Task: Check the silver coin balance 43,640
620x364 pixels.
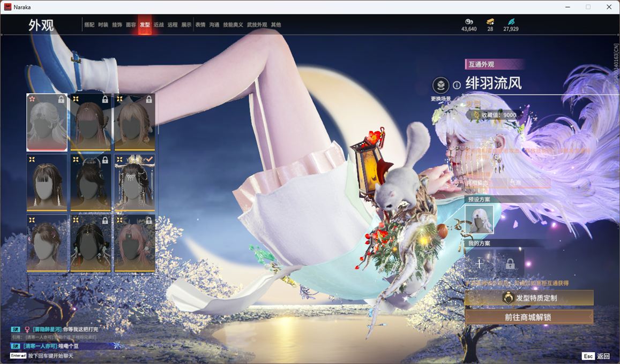Action: (x=469, y=25)
